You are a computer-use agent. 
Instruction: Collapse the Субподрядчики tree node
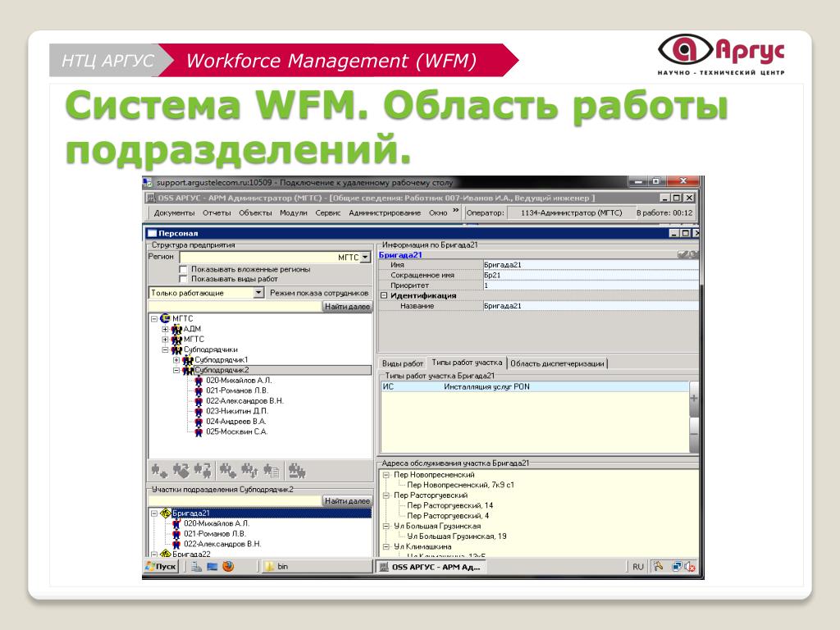[165, 349]
